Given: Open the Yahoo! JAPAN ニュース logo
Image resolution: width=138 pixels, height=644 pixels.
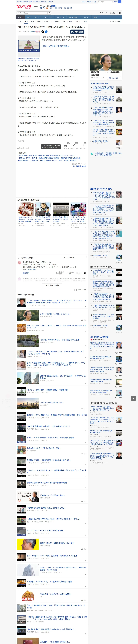Looking at the screenshot, I should tap(27, 7).
